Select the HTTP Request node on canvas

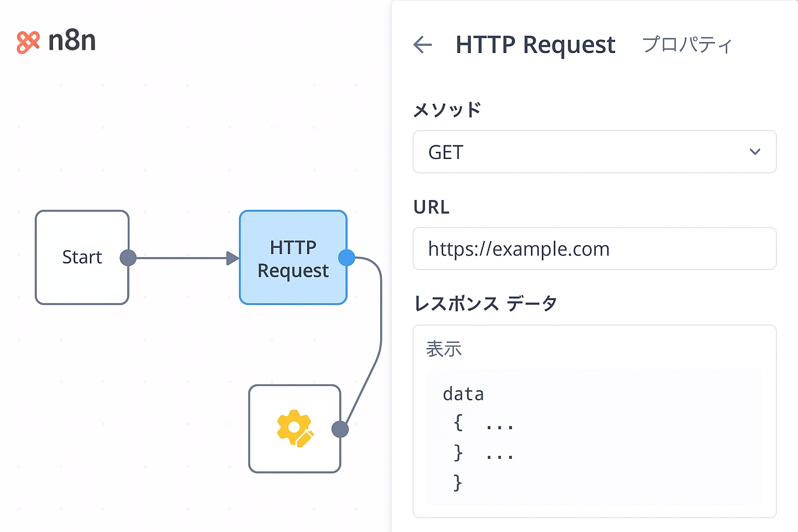click(x=292, y=258)
